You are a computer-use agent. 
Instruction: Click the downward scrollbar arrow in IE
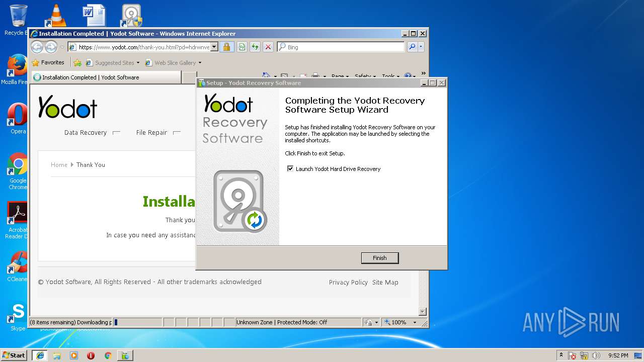coord(423,312)
